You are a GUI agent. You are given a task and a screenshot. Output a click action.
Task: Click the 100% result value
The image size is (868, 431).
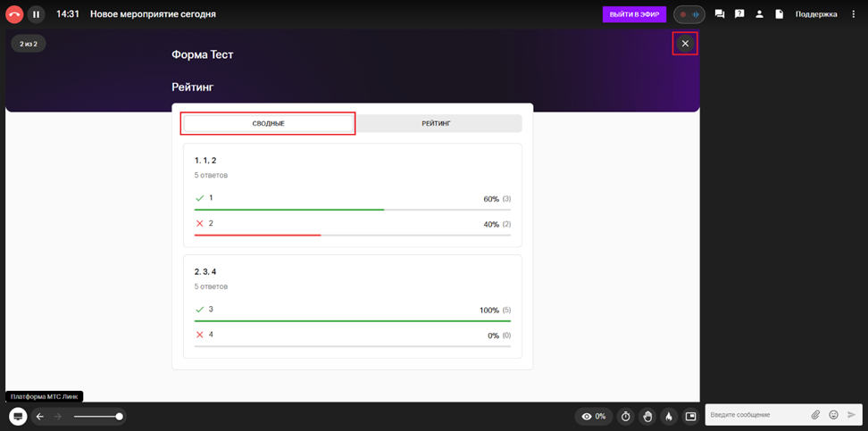click(489, 311)
